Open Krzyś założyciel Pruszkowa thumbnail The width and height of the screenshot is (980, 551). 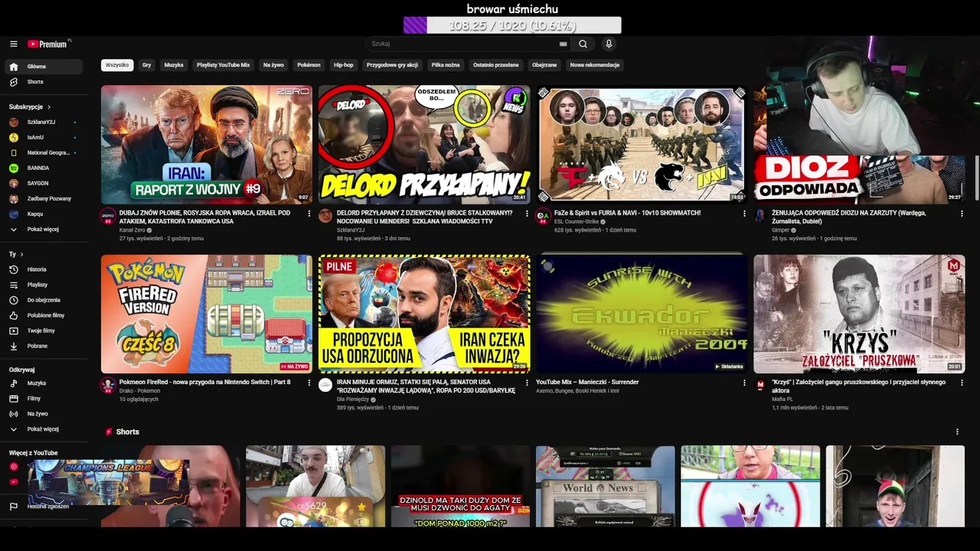click(x=859, y=314)
